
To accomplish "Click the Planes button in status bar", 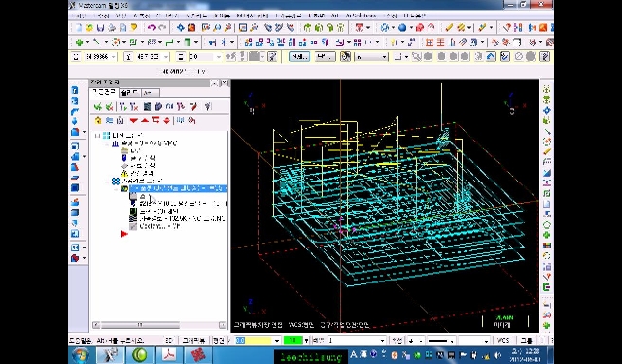I will [x=218, y=341].
